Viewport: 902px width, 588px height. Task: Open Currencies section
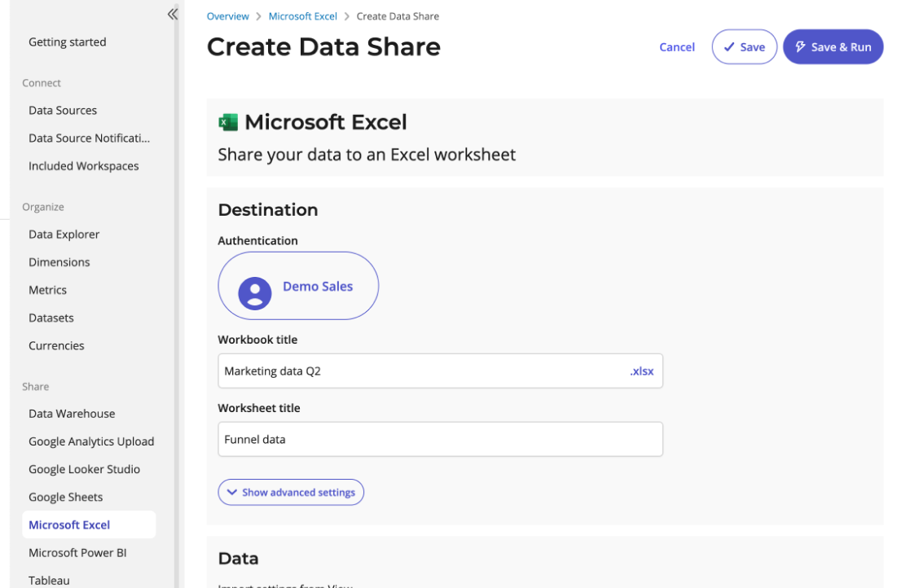56,345
